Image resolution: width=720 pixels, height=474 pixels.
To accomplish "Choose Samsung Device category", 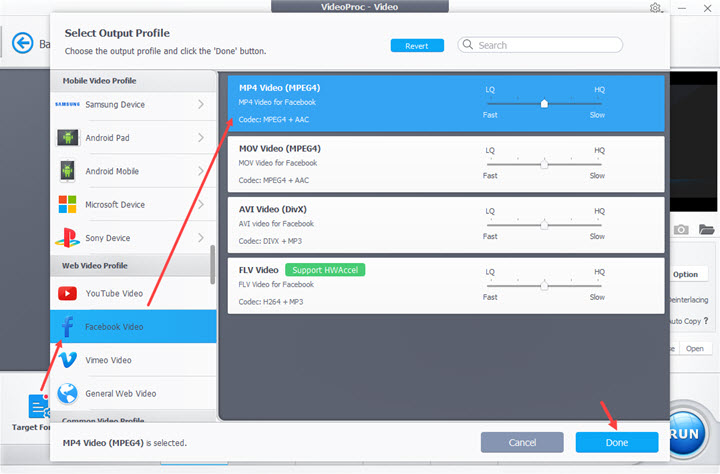I will [133, 104].
